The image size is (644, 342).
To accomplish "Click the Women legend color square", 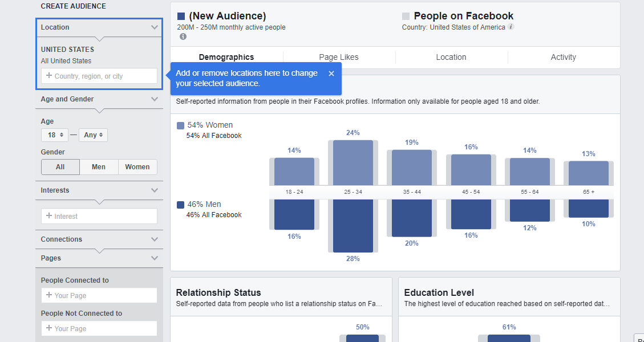I will click(x=180, y=125).
